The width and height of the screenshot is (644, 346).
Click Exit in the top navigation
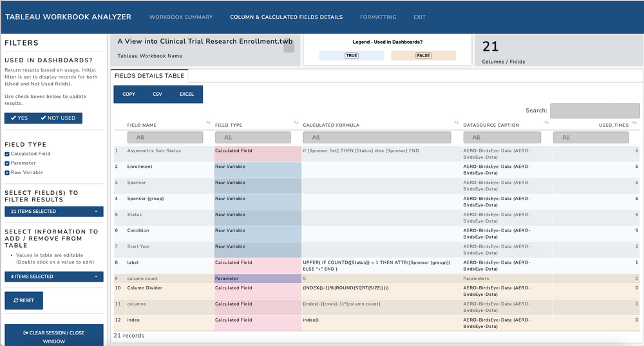(419, 17)
